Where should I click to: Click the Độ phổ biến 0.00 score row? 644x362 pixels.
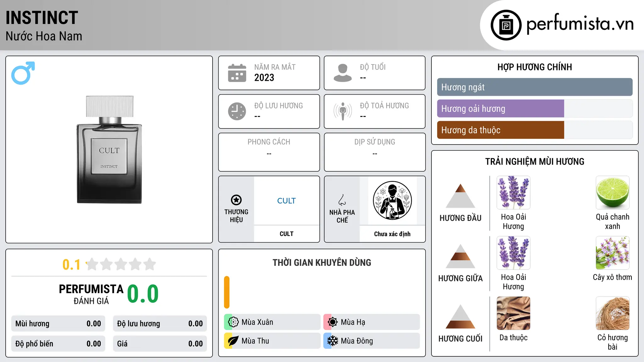pos(58,344)
